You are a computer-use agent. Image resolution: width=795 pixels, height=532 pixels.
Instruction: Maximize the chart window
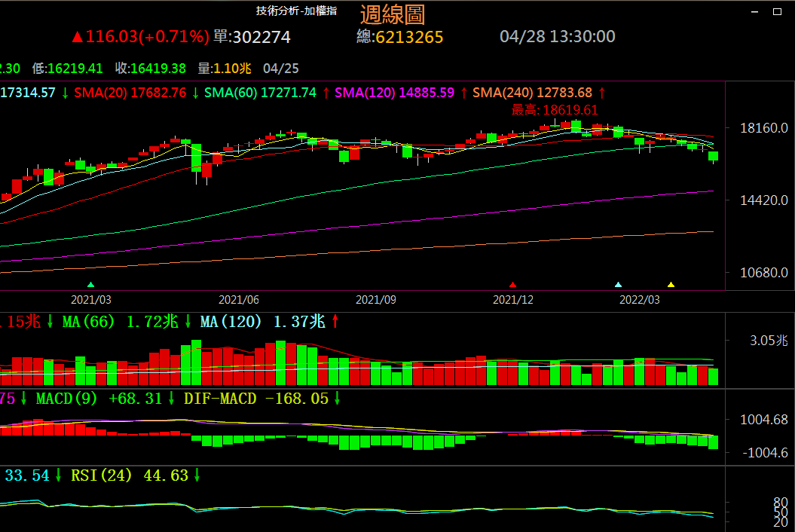tap(777, 11)
